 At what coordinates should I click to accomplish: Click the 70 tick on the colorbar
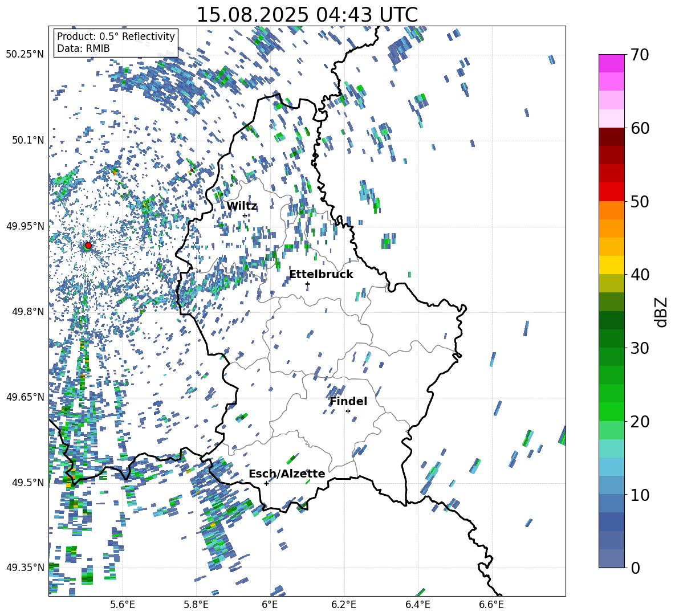click(639, 55)
